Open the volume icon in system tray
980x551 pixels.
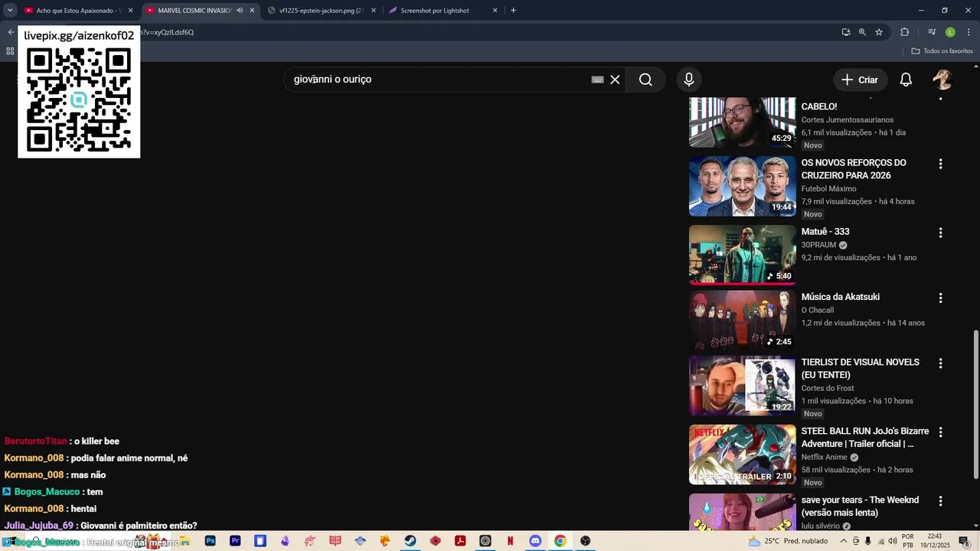(893, 541)
